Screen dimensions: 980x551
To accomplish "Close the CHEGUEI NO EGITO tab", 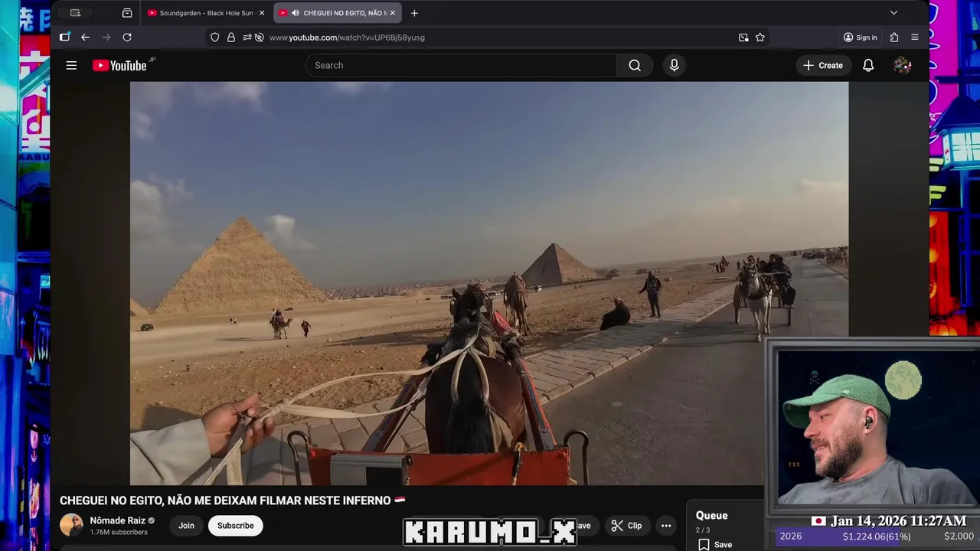I will click(x=393, y=13).
